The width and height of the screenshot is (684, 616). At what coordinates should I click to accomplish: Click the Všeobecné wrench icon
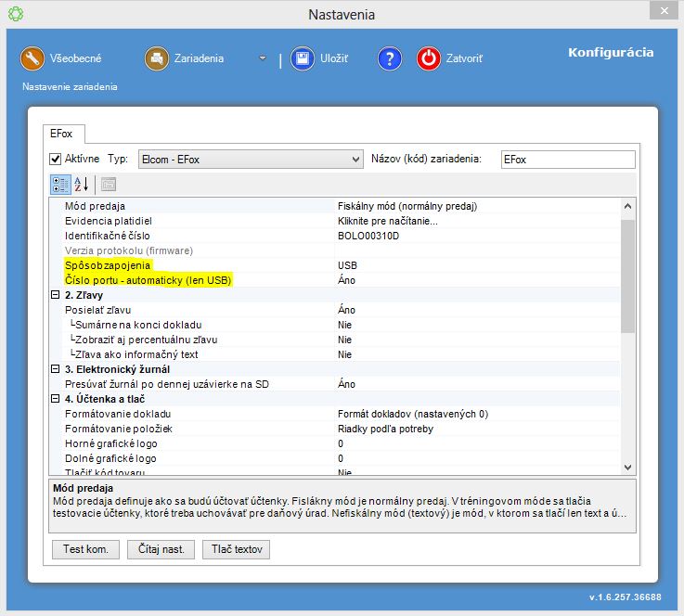(x=32, y=58)
